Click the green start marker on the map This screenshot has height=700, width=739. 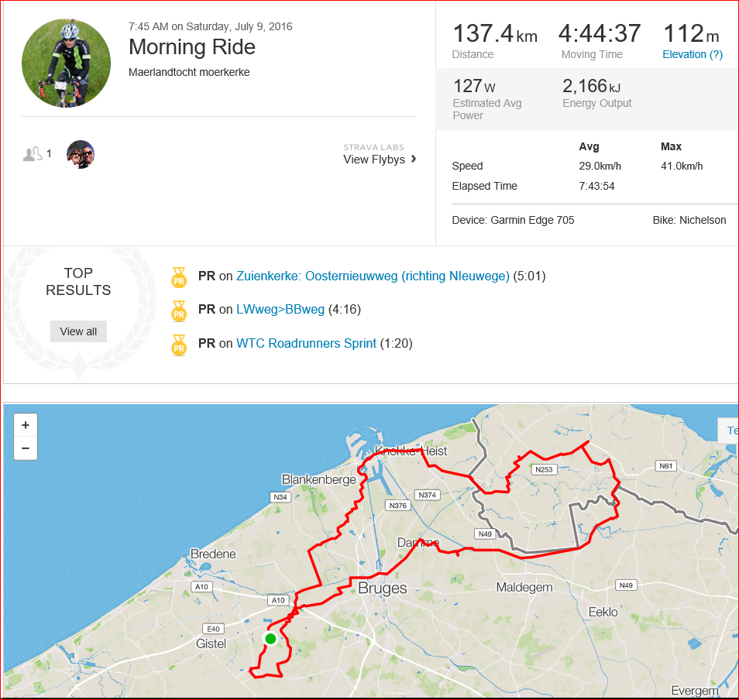(270, 639)
